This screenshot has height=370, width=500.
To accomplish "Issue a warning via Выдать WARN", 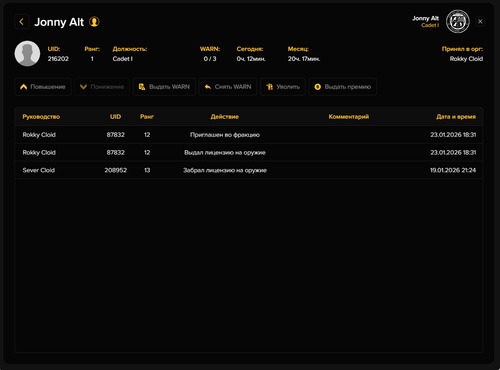I will (164, 87).
